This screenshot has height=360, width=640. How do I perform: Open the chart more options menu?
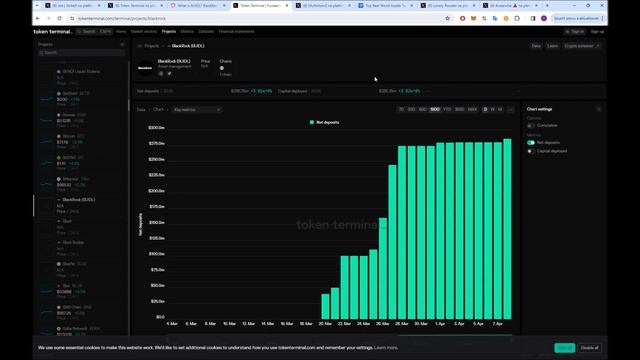(x=511, y=109)
